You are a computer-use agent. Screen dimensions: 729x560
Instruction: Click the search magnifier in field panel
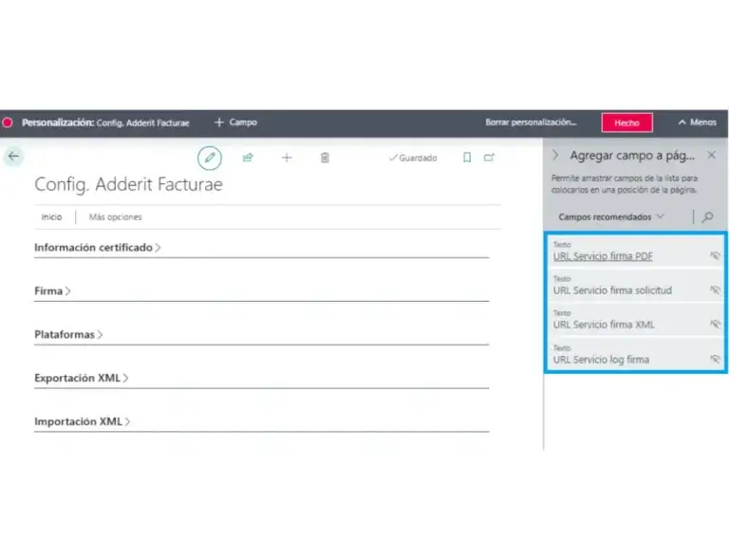(x=707, y=217)
